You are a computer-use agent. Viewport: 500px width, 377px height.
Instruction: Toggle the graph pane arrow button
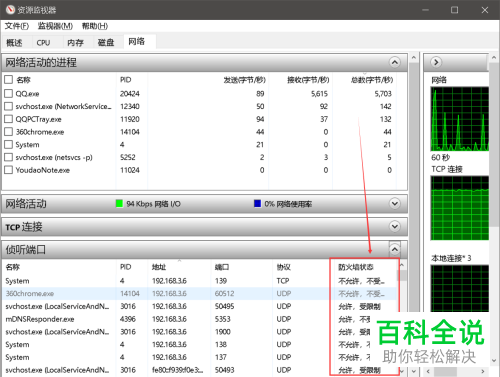coord(436,62)
